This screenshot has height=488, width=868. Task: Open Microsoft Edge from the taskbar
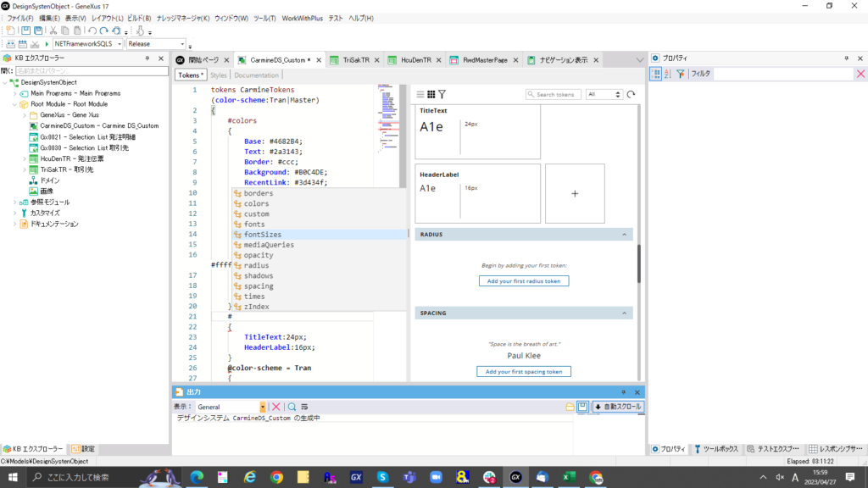(197, 477)
